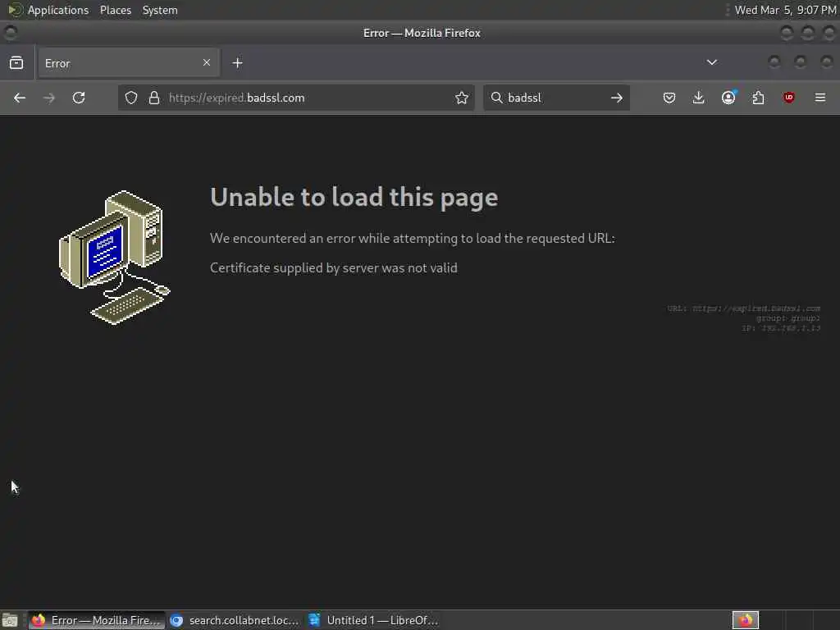Select the Error tab
Image resolution: width=840 pixels, height=630 pixels.
(x=129, y=63)
